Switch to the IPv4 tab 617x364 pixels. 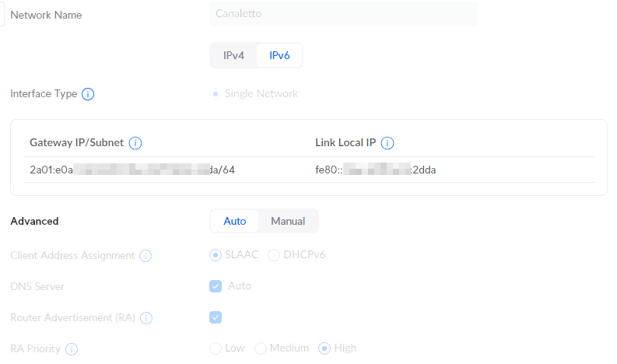click(x=233, y=55)
